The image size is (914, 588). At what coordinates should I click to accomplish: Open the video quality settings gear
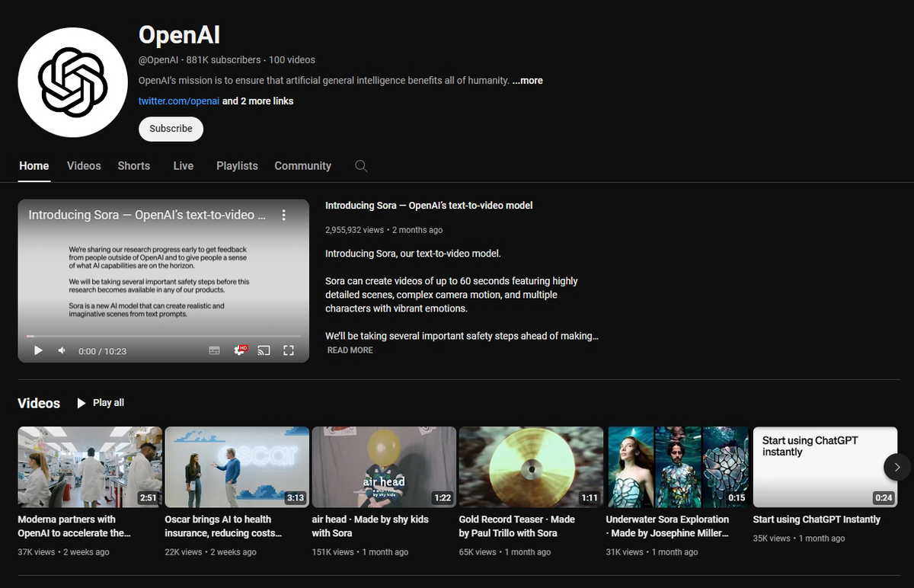click(239, 350)
